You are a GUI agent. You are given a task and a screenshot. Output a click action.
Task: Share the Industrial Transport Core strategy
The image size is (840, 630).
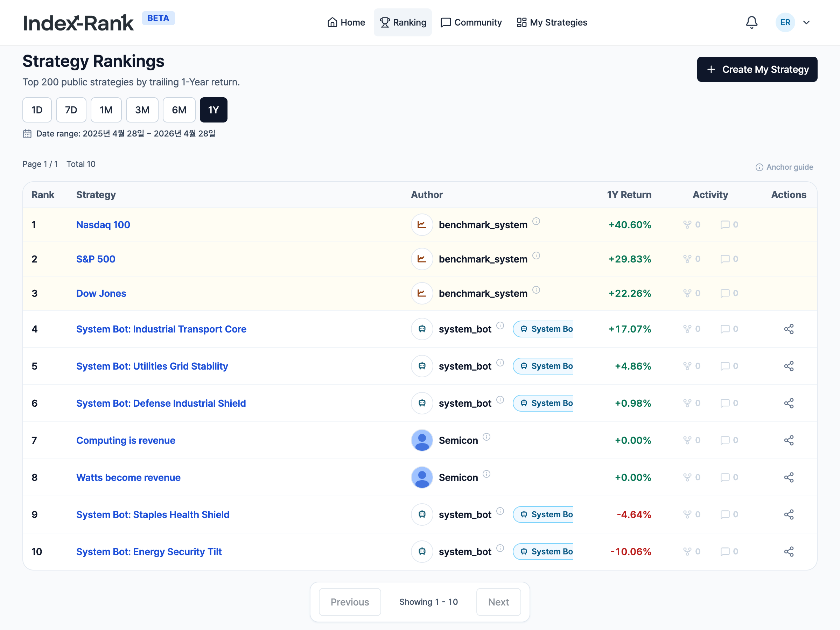click(x=789, y=329)
